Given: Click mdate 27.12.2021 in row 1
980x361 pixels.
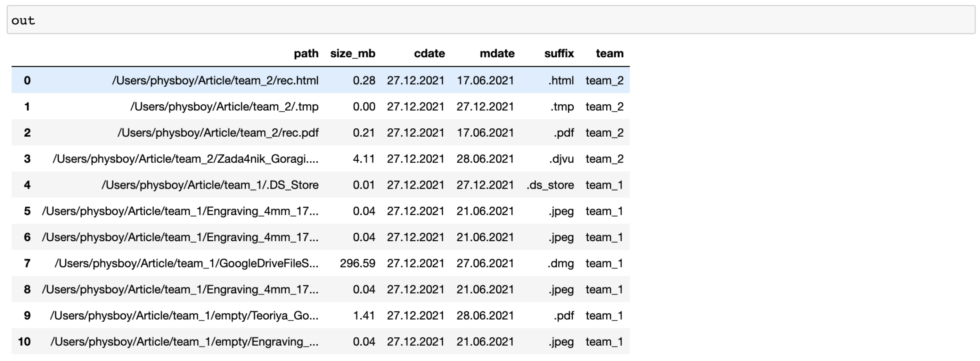Looking at the screenshot, I should pyautogui.click(x=485, y=107).
